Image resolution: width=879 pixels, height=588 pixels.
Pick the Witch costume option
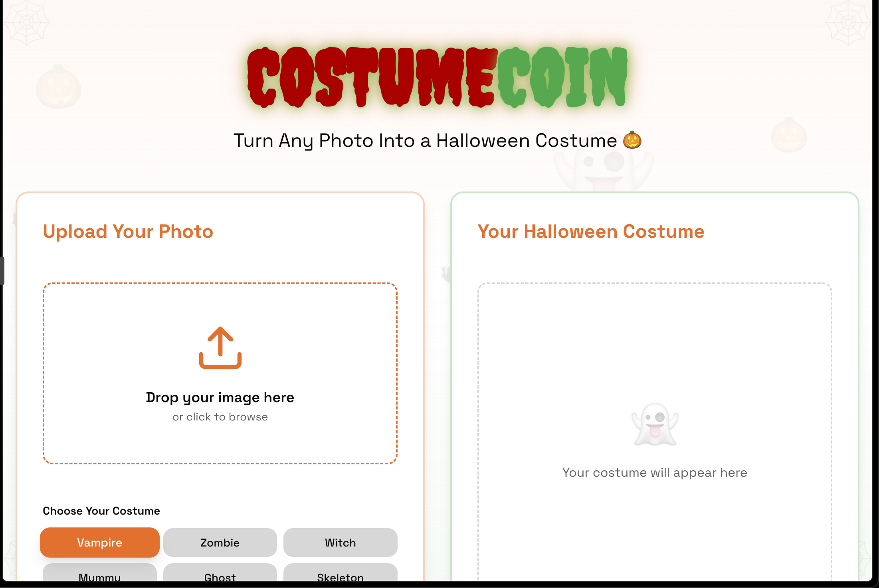(x=340, y=543)
